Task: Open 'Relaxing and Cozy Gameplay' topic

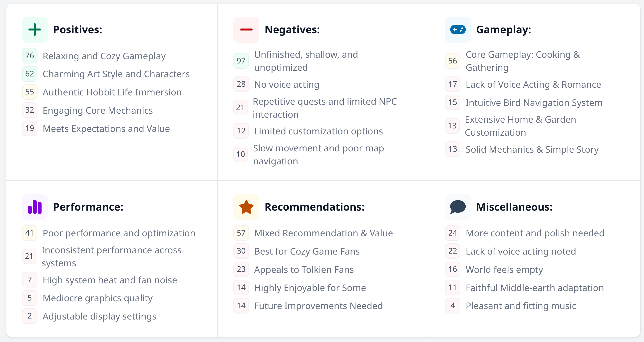Action: (104, 56)
